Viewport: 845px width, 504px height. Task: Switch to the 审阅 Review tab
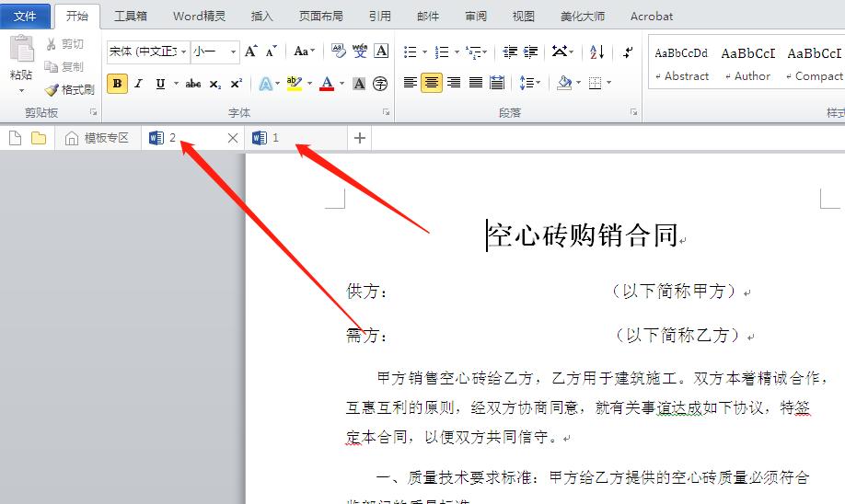pyautogui.click(x=475, y=17)
